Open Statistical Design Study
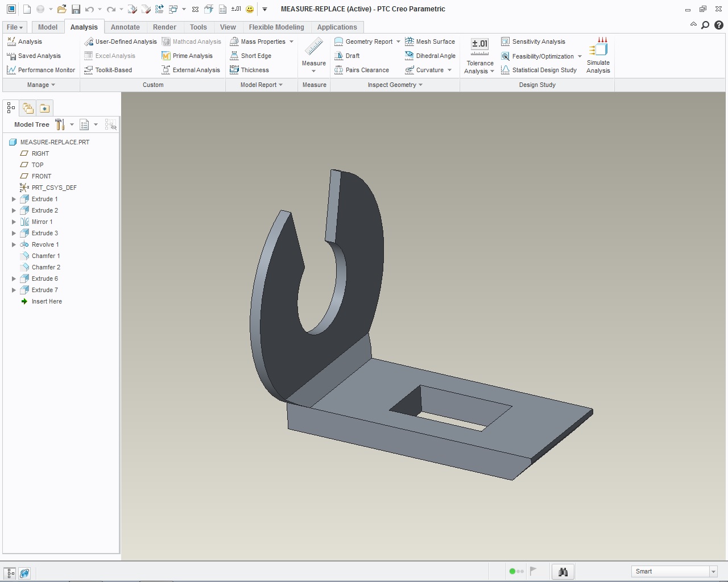The height and width of the screenshot is (582, 728). coord(539,70)
